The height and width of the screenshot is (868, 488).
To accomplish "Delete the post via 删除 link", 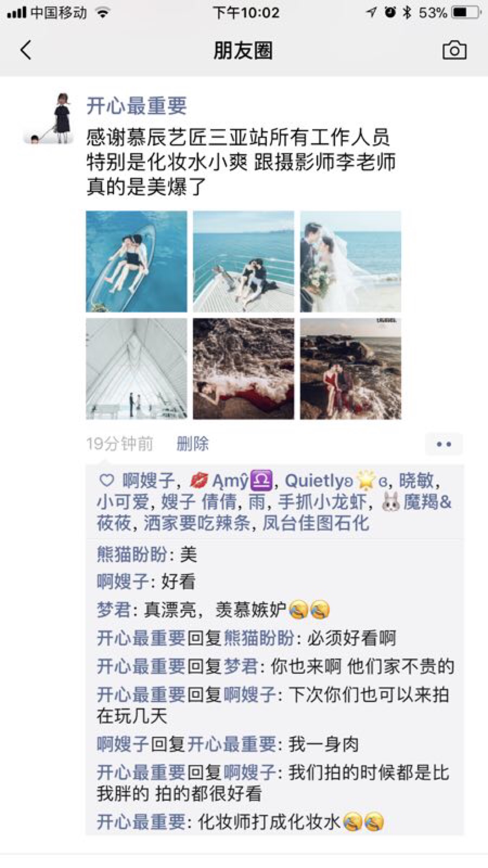I will pos(193,444).
